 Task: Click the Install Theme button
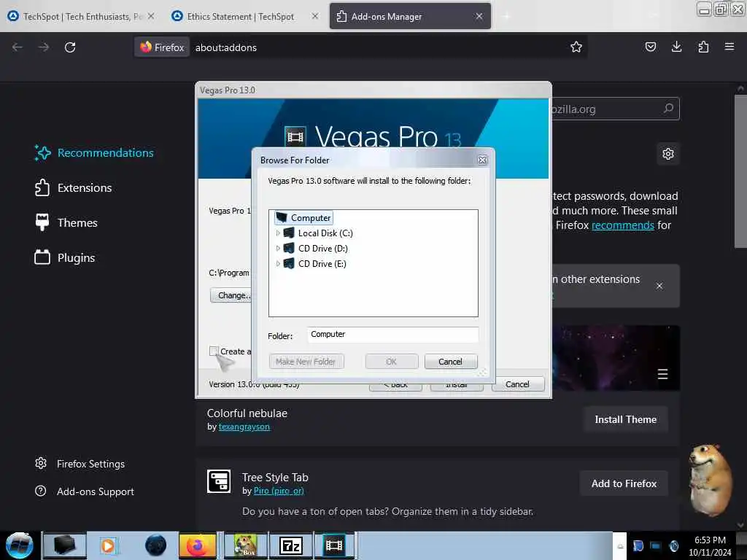tap(625, 419)
